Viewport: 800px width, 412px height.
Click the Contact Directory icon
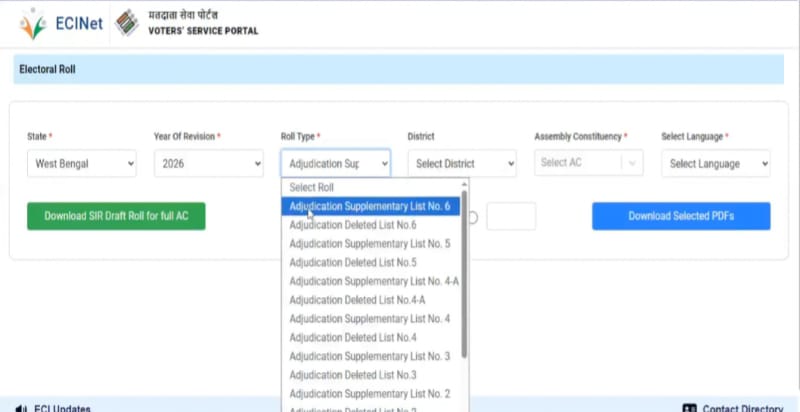point(688,409)
